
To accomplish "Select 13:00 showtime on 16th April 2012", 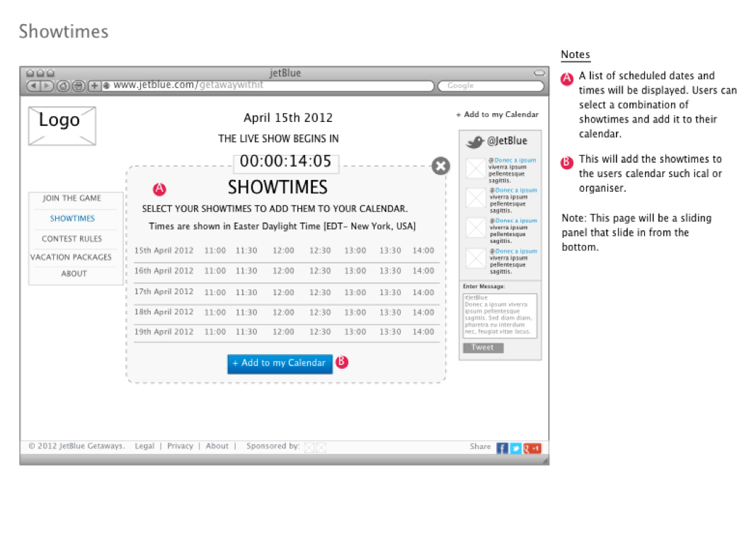I will (355, 271).
